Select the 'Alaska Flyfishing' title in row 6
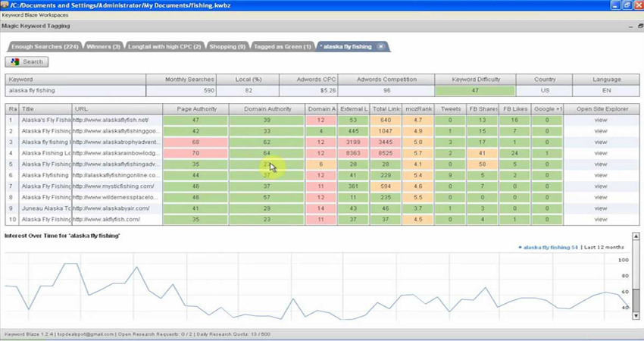Image resolution: width=644 pixels, height=341 pixels. (45, 175)
